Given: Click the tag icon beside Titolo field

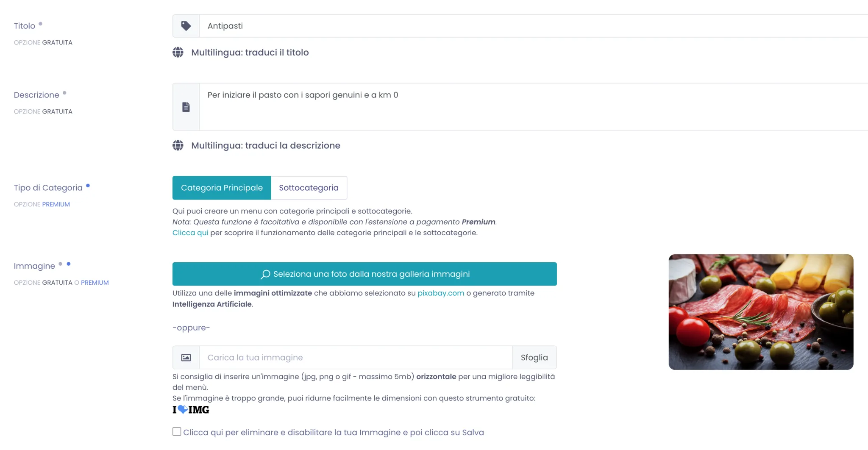Looking at the screenshot, I should click(x=186, y=26).
